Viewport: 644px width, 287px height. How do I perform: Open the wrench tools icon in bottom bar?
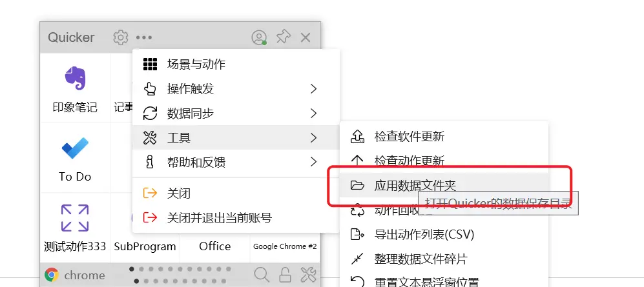pos(309,274)
